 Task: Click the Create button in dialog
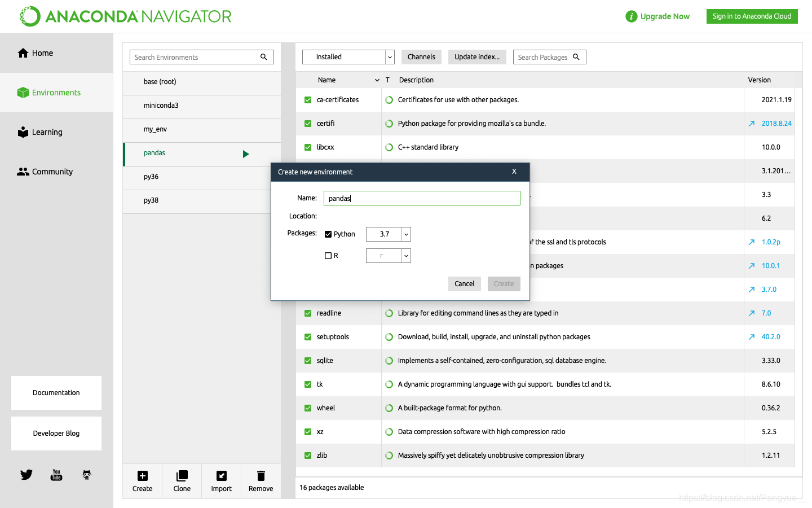tap(504, 284)
